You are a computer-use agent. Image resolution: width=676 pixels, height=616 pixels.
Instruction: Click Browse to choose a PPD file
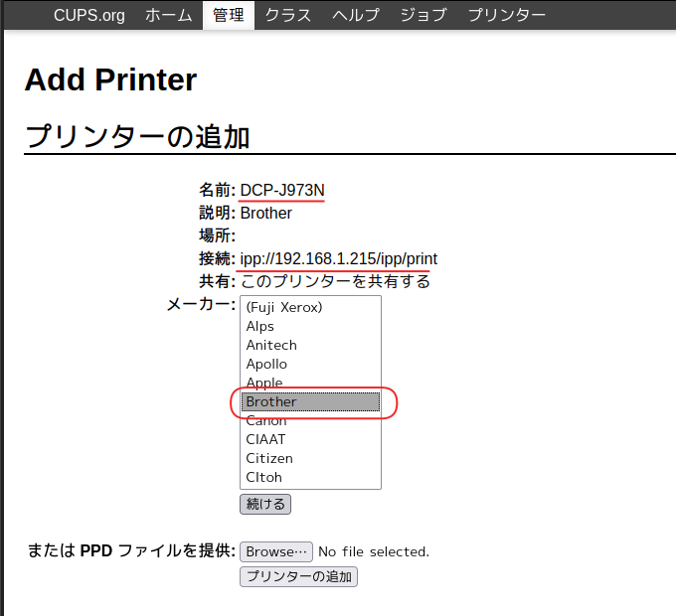[275, 551]
